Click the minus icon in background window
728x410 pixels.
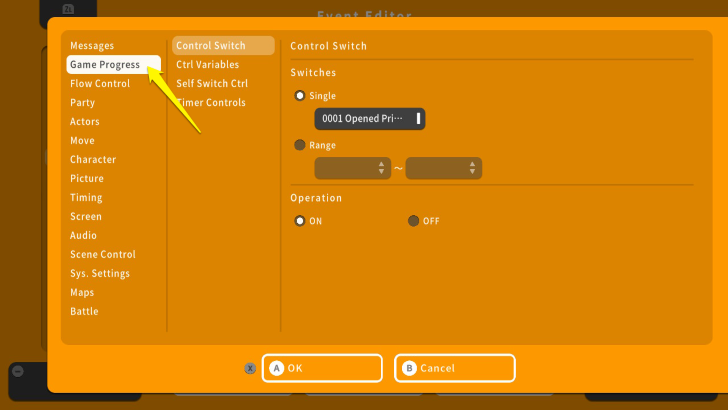tap(18, 371)
